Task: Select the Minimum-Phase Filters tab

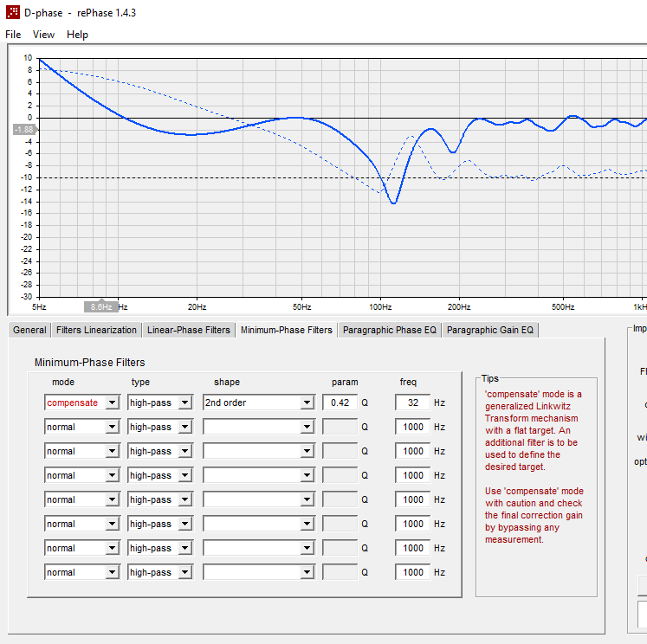Action: point(287,330)
